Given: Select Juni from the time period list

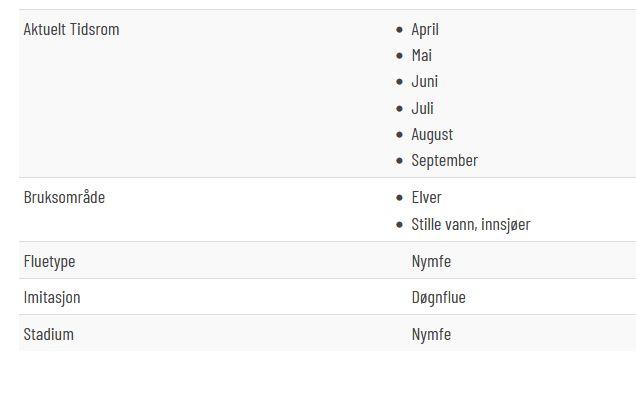Looking at the screenshot, I should (x=425, y=82).
